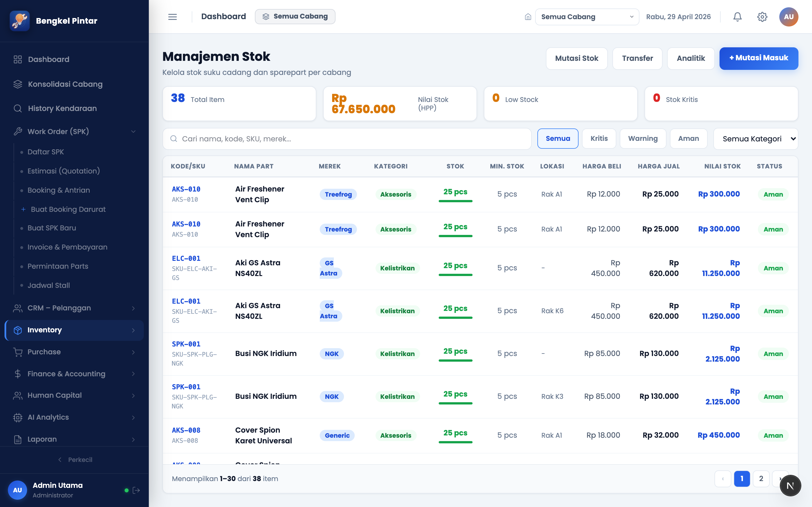Filter stock by the Kritis status
Screen dimensions: 812x507
[599, 139]
